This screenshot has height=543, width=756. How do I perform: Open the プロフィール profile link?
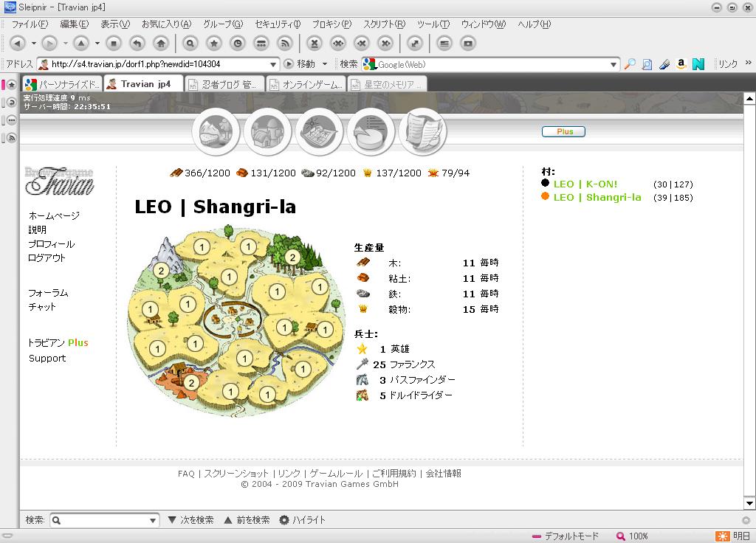(x=51, y=243)
